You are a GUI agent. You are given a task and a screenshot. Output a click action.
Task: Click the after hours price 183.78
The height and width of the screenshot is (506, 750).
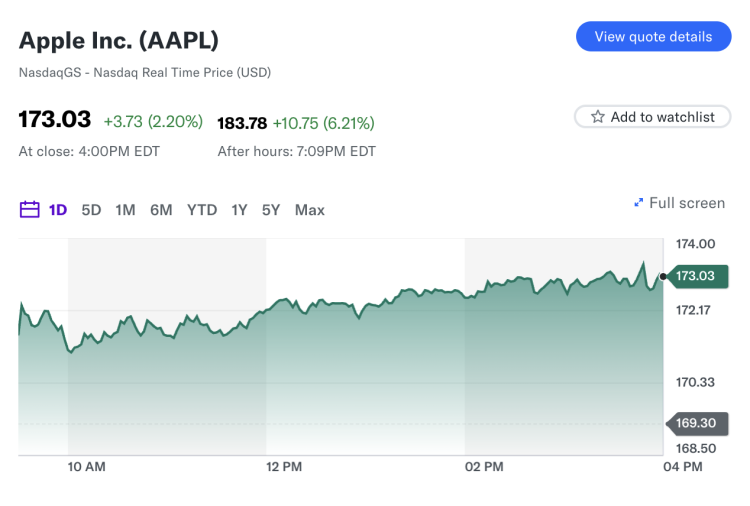(242, 123)
